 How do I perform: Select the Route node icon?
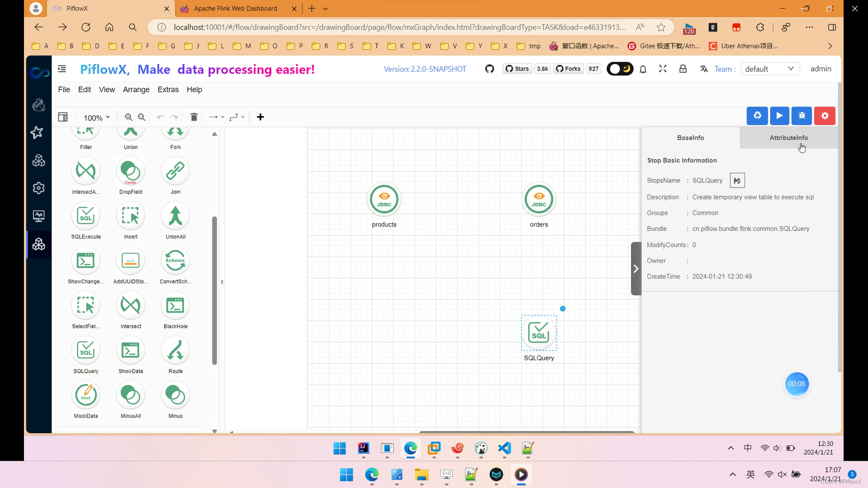click(176, 352)
